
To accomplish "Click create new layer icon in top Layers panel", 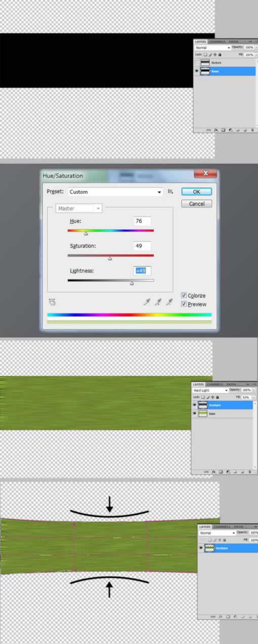I will [245, 130].
